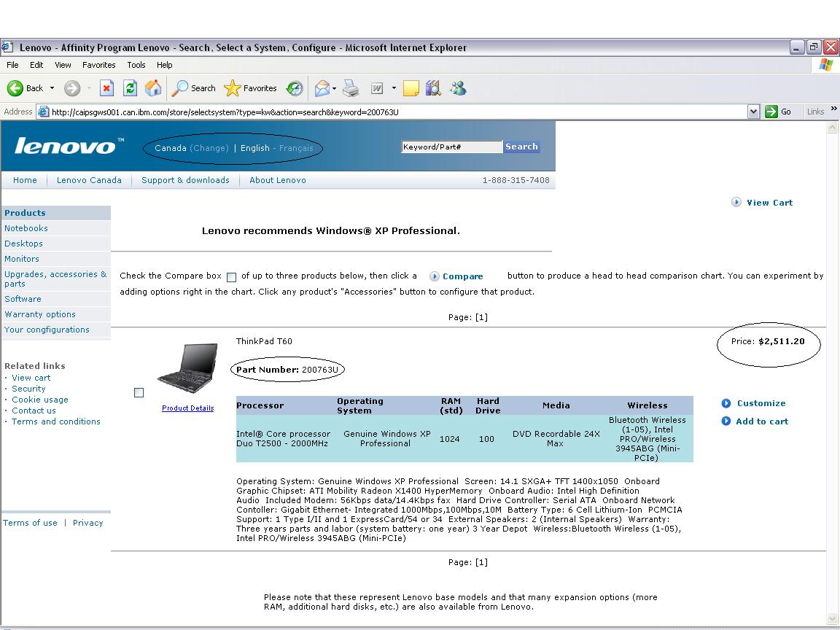Click the Compare arrow icon
This screenshot has height=630, width=840.
(435, 276)
